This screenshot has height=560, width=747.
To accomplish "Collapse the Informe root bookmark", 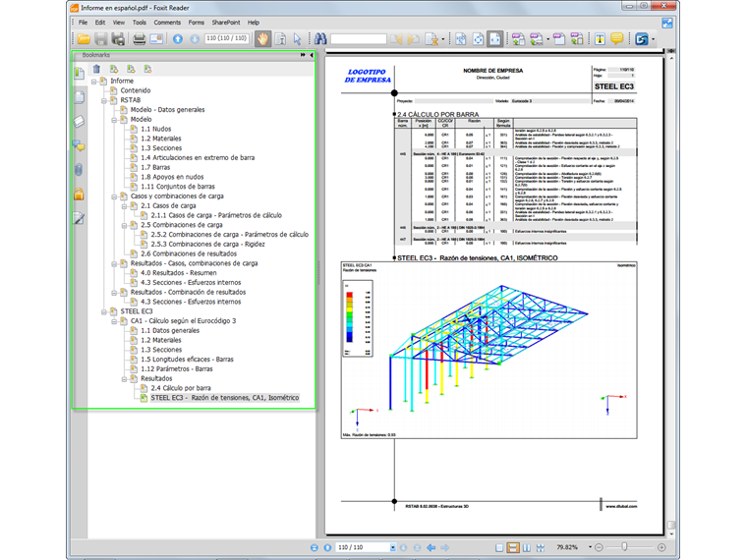I will pyautogui.click(x=94, y=82).
